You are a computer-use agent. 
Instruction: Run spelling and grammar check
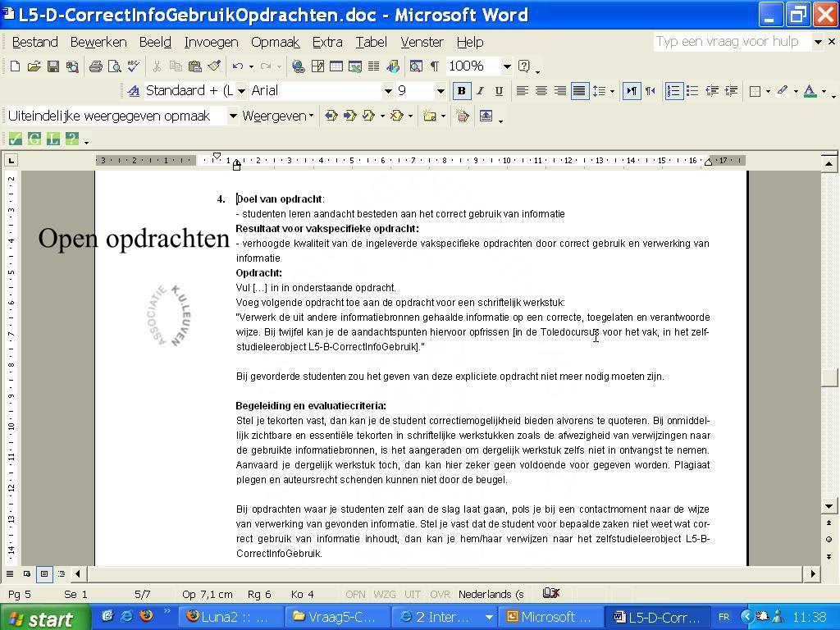coord(133,66)
